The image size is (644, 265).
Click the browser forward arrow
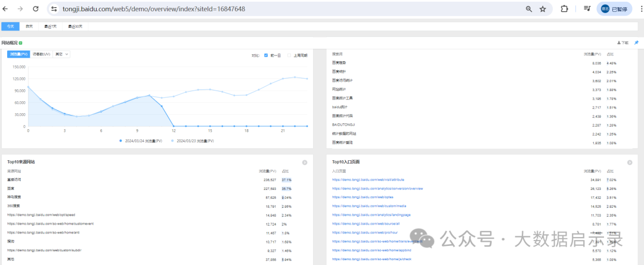(x=20, y=8)
